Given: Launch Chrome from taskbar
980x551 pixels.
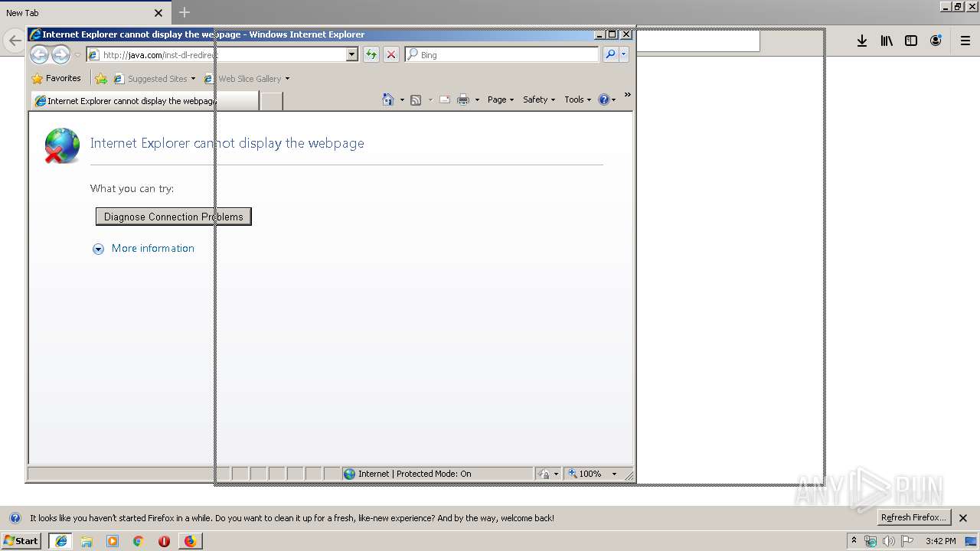Looking at the screenshot, I should click(x=139, y=541).
